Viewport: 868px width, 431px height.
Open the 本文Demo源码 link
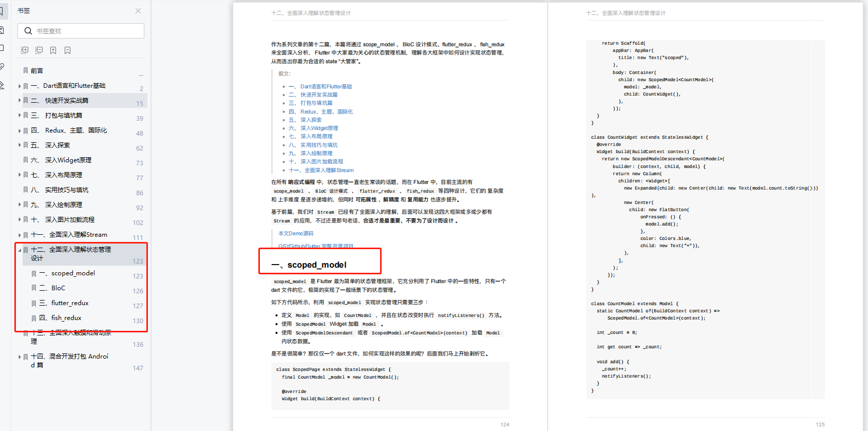[296, 233]
